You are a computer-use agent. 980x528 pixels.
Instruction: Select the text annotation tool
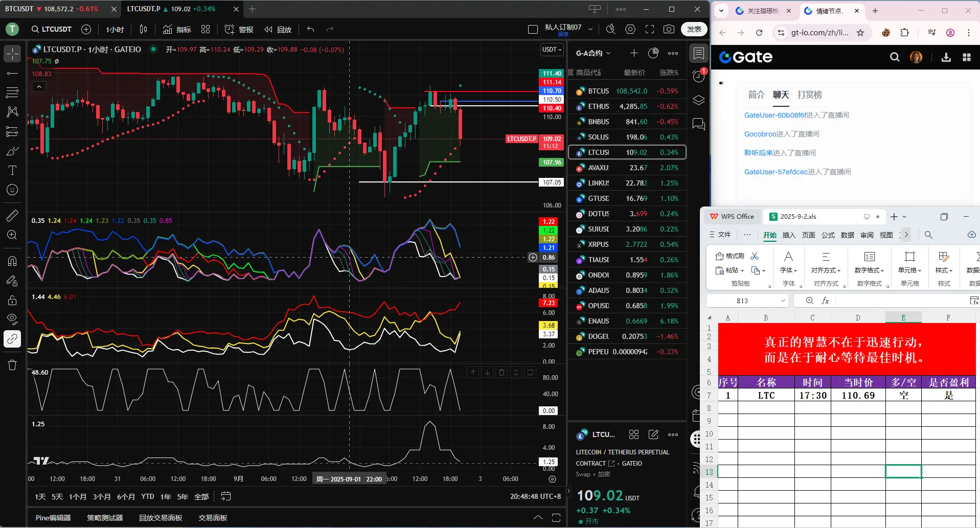pos(12,170)
